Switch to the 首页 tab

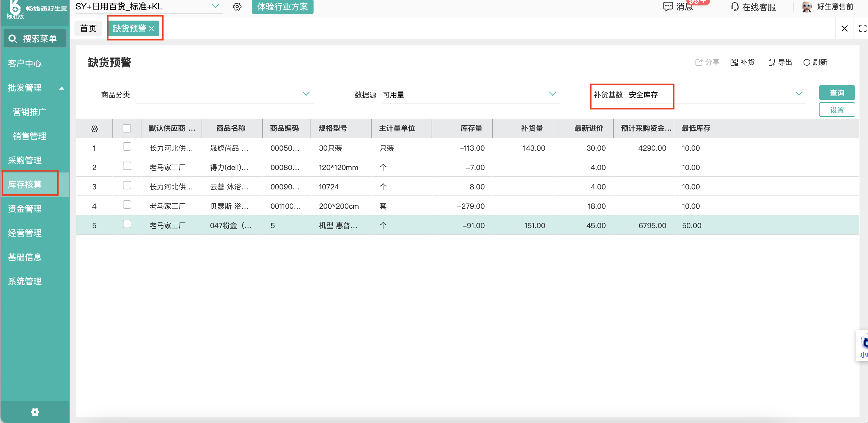pos(88,29)
